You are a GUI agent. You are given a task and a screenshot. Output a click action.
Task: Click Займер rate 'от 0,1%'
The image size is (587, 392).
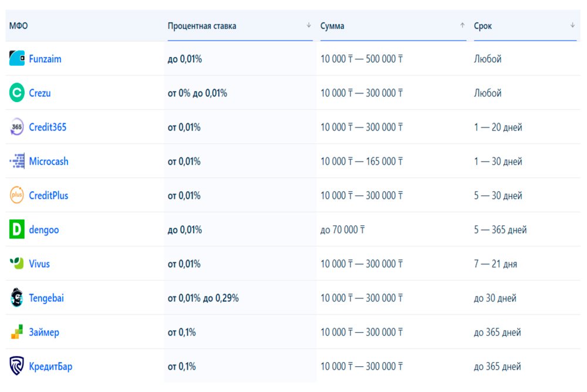pyautogui.click(x=181, y=332)
